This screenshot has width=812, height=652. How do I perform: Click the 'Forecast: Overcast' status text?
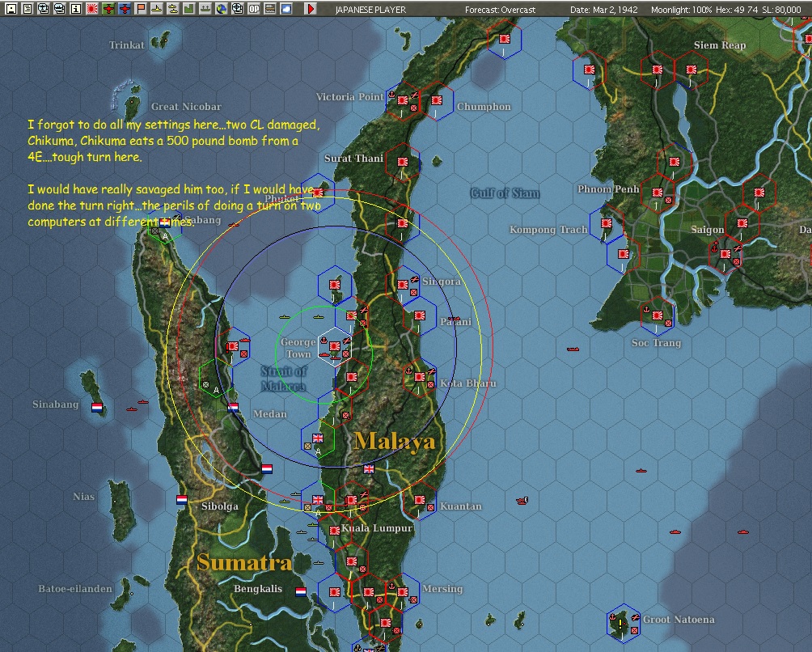[501, 10]
